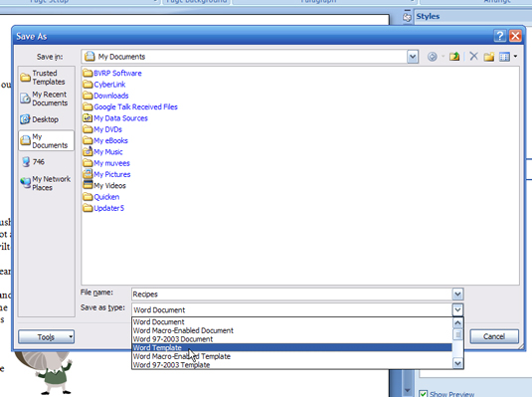Open the Updater5 folder

click(103, 208)
